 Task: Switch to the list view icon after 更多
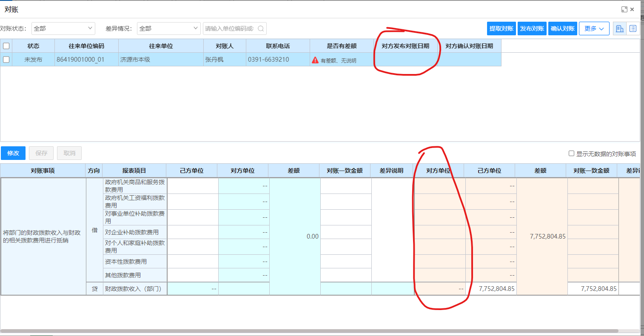click(x=633, y=28)
